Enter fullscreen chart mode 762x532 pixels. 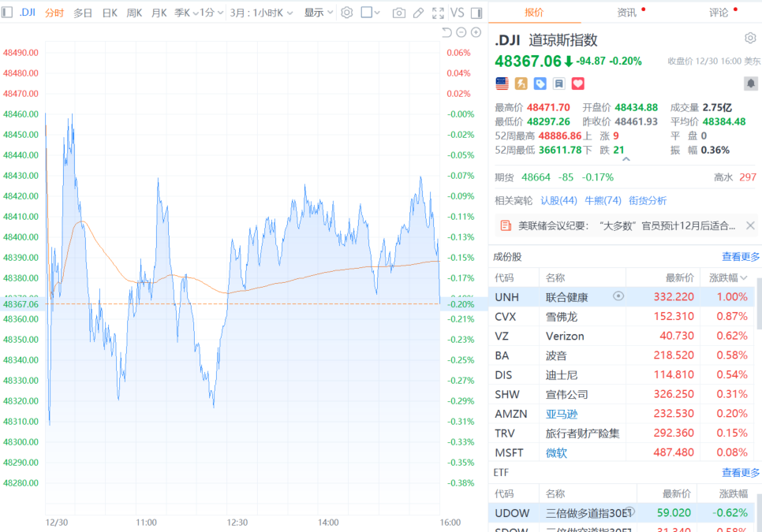click(438, 13)
